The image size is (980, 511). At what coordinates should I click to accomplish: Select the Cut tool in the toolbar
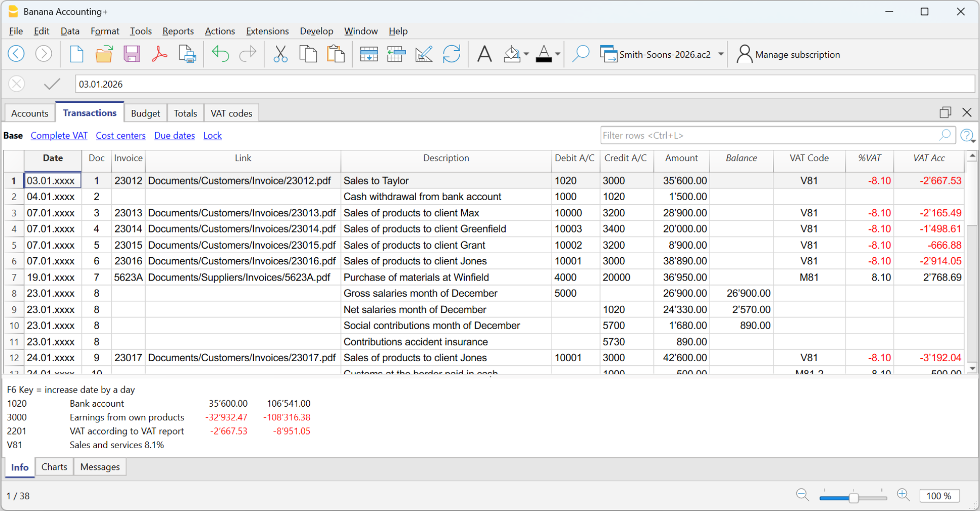click(280, 54)
